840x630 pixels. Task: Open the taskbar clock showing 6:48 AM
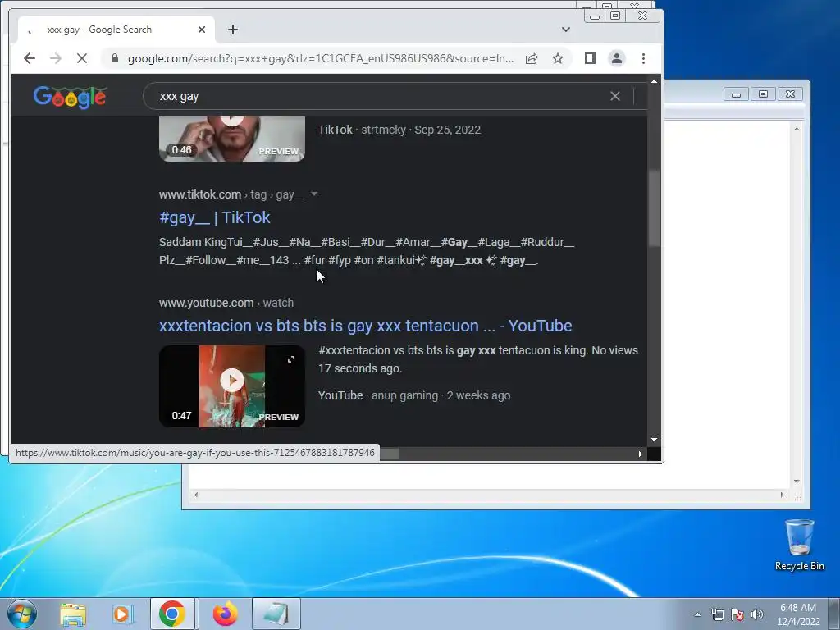point(798,614)
